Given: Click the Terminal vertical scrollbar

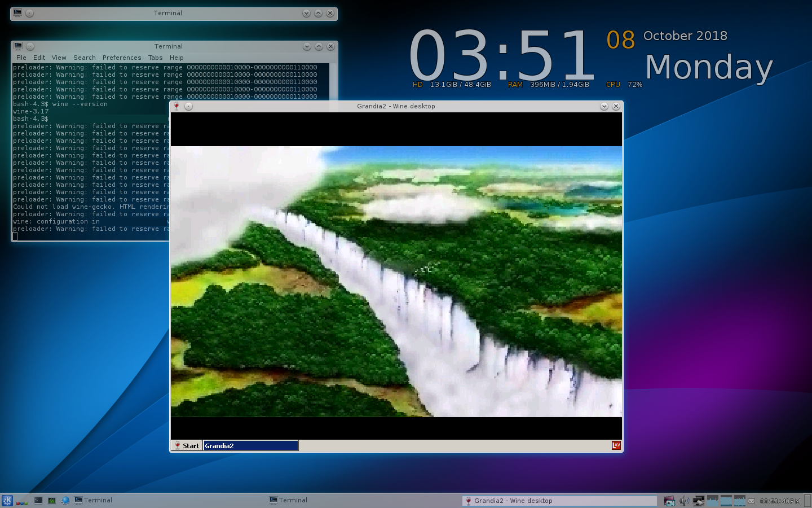Looking at the screenshot, I should [x=333, y=81].
